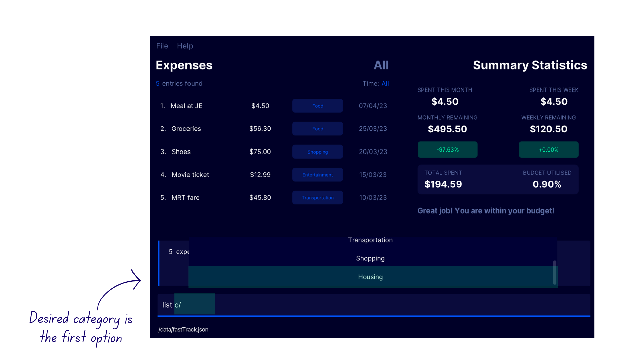Click the Food tag on Meal at JE

pos(318,106)
